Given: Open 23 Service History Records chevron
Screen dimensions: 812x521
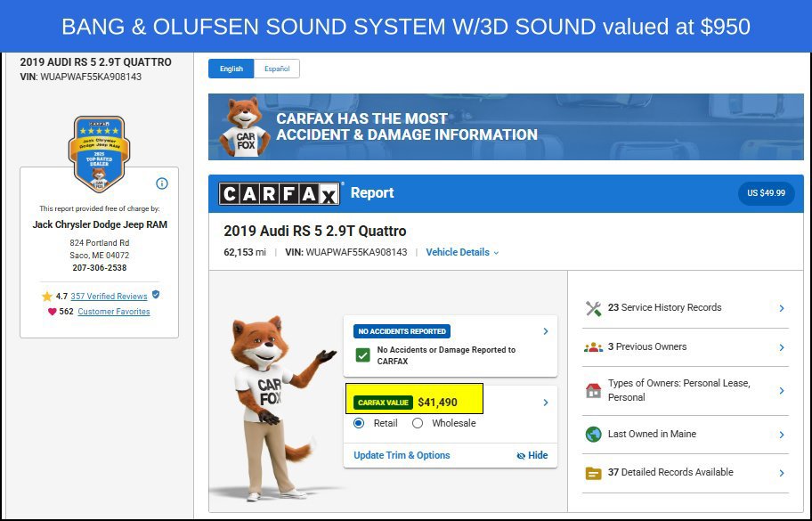Looking at the screenshot, I should [782, 308].
